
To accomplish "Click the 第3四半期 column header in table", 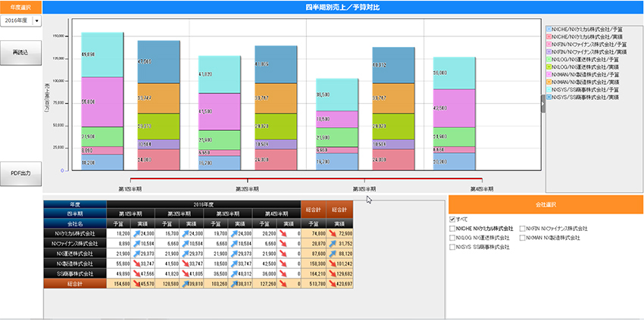I will pyautogui.click(x=228, y=213).
